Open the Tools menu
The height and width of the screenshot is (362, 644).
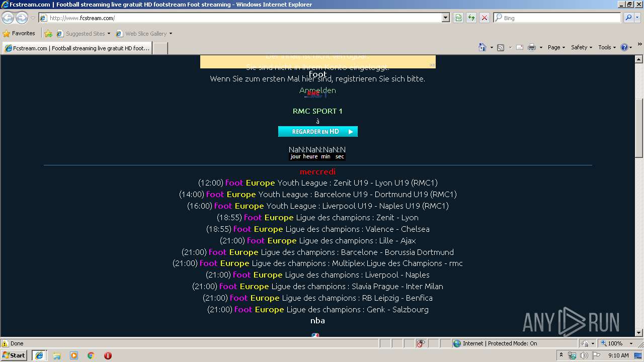(x=607, y=47)
